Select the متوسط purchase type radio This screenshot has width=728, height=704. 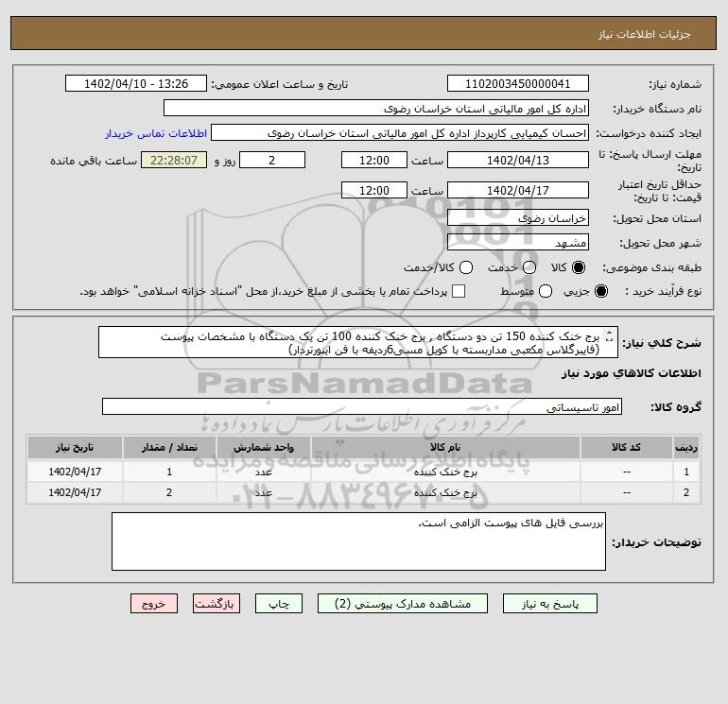[x=546, y=291]
